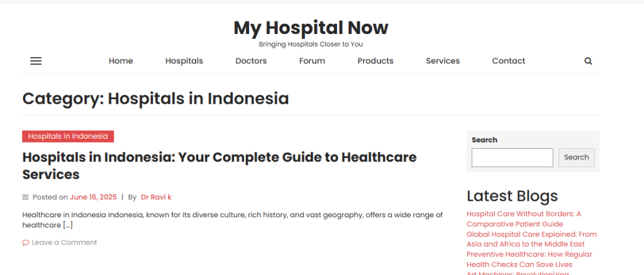Image resolution: width=644 pixels, height=275 pixels.
Task: Click the June 16, 2025 date link
Action: 93,197
